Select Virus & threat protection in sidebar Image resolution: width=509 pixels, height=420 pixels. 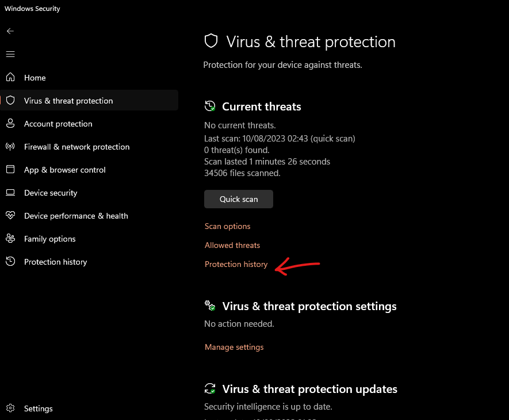pyautogui.click(x=68, y=101)
